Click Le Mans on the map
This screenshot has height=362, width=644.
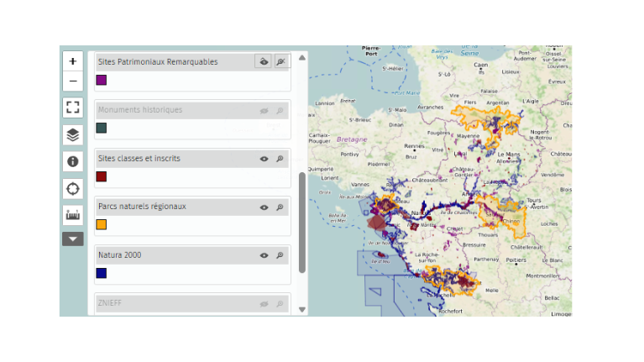tap(509, 155)
